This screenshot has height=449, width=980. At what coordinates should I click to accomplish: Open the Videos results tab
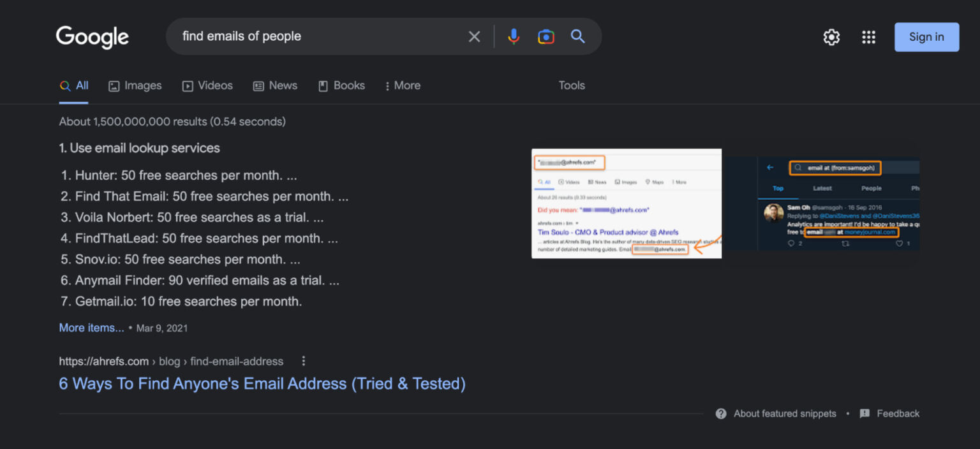[207, 85]
